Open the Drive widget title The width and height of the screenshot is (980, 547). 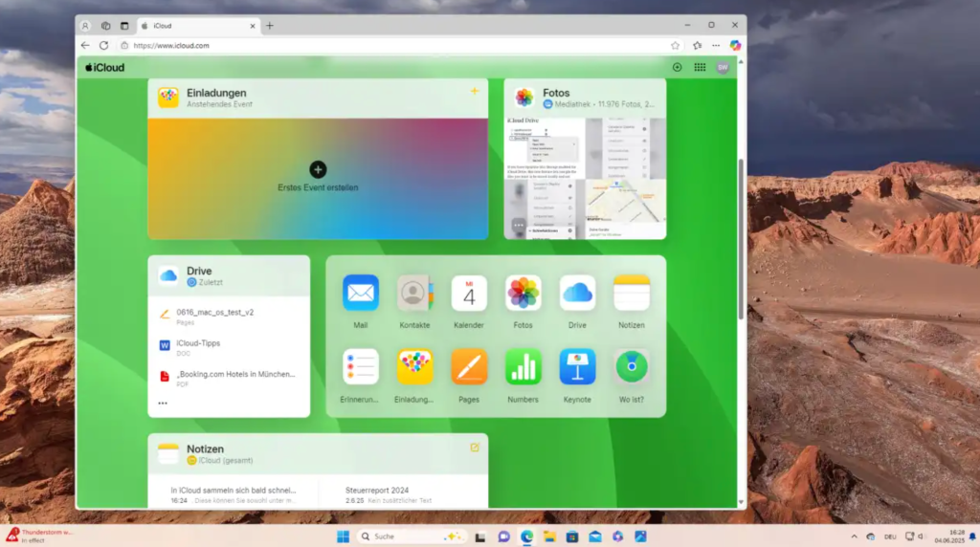click(199, 271)
